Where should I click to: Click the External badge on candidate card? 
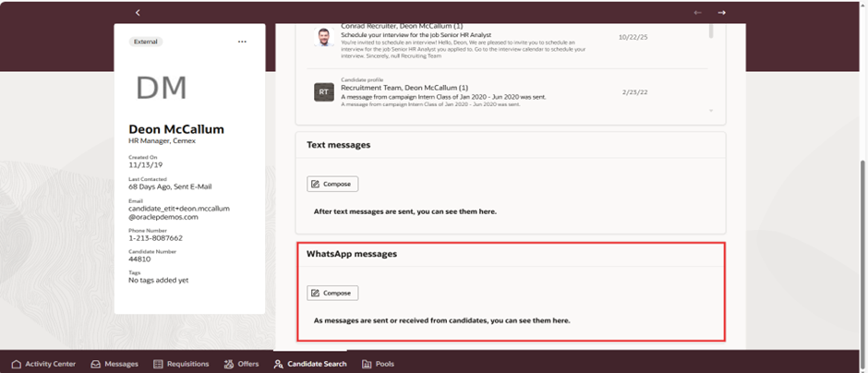(x=146, y=42)
